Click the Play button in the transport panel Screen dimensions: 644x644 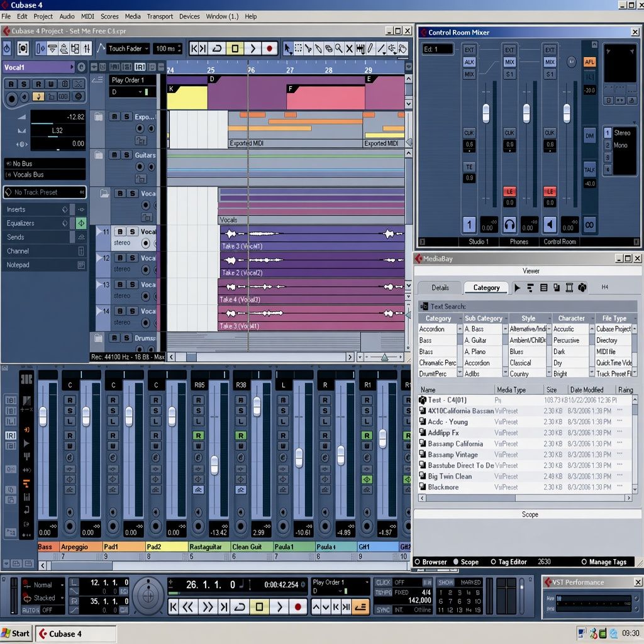point(279,607)
